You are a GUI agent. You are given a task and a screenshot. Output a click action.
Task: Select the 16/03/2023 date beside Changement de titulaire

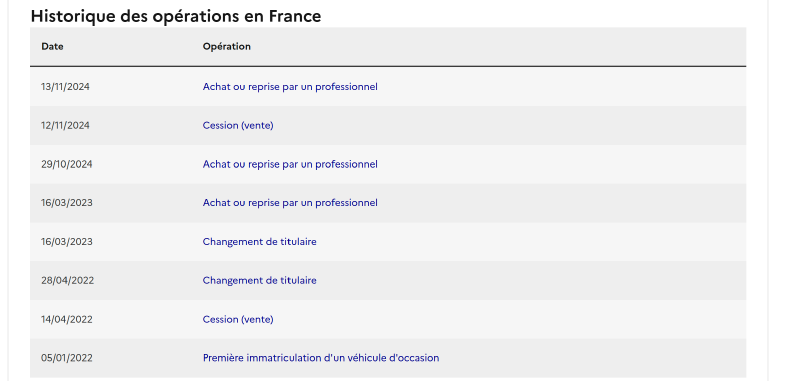(x=67, y=242)
